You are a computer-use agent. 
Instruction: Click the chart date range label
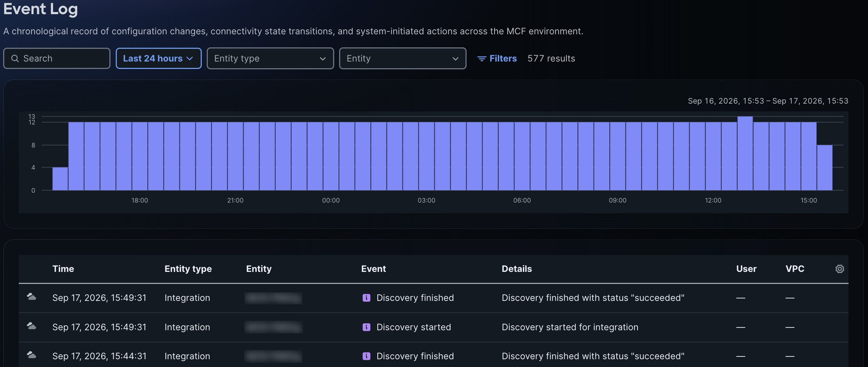coord(768,101)
